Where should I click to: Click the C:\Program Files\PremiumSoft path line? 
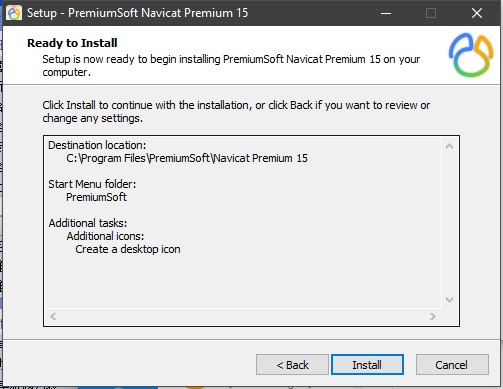[x=187, y=158]
